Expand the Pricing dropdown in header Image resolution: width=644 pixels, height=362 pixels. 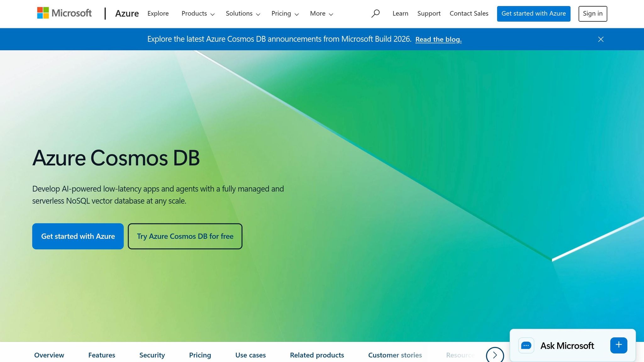[285, 14]
